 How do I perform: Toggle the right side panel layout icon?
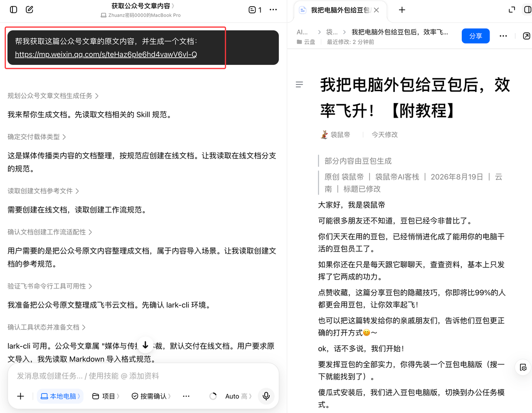[527, 10]
